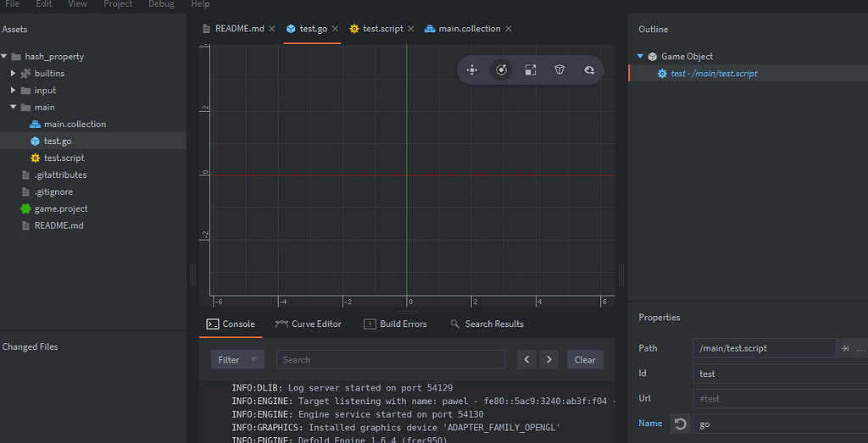This screenshot has width=868, height=443.
Task: Select the Rotate tool in scene toolbar
Action: pos(502,70)
